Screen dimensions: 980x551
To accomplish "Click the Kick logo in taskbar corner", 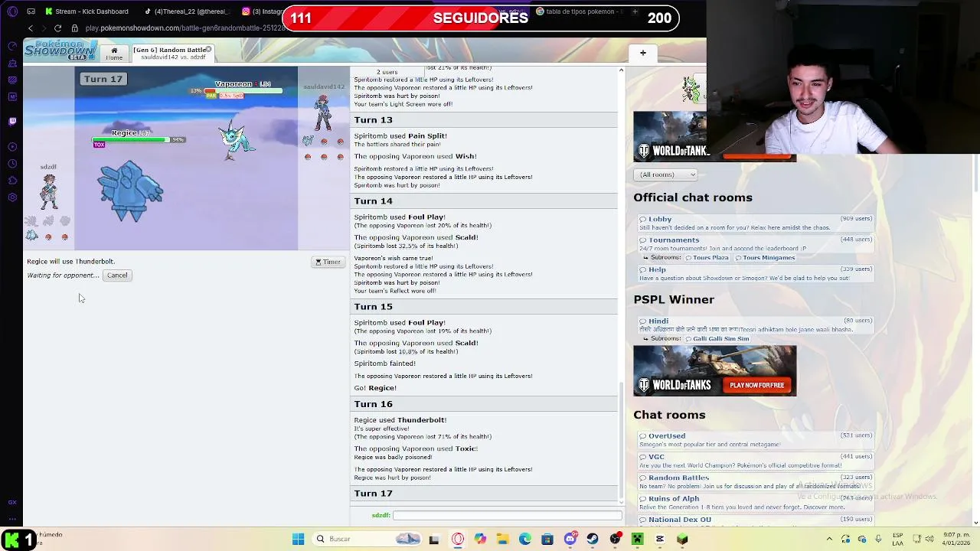I will tap(12, 540).
